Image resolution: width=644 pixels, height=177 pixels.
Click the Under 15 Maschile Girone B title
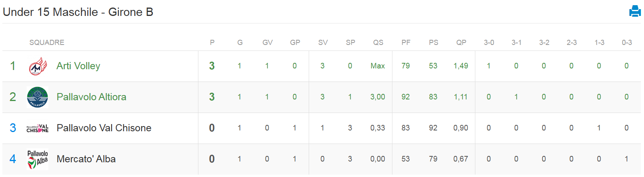tap(78, 12)
